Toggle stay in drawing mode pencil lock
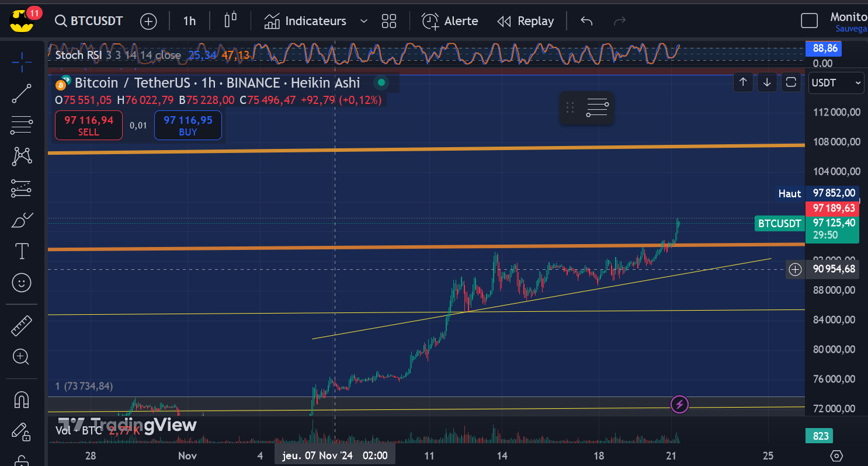This screenshot has width=868, height=466. click(22, 432)
